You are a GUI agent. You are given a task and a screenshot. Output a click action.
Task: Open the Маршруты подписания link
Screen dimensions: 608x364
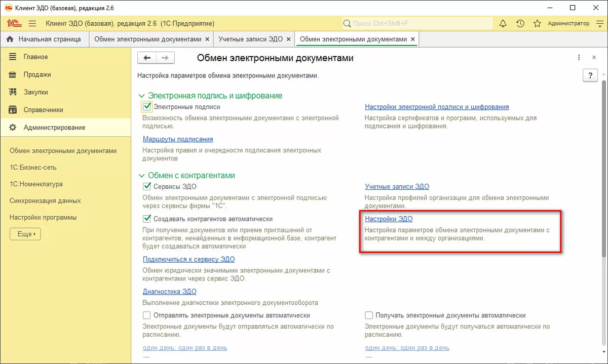coord(178,139)
